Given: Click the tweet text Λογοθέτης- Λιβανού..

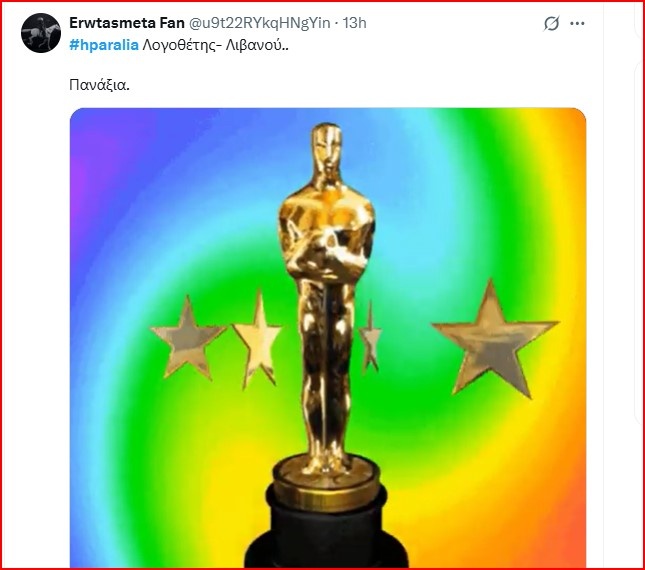Looking at the screenshot, I should tap(215, 45).
